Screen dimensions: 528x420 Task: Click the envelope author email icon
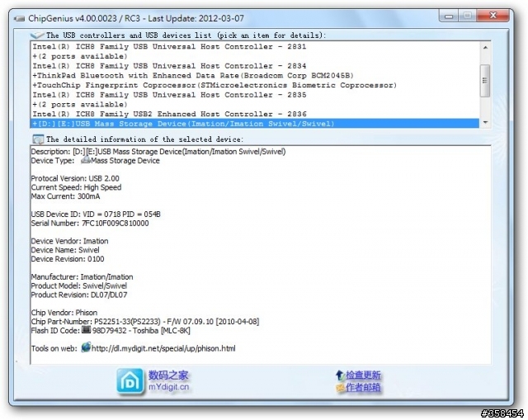click(x=340, y=388)
